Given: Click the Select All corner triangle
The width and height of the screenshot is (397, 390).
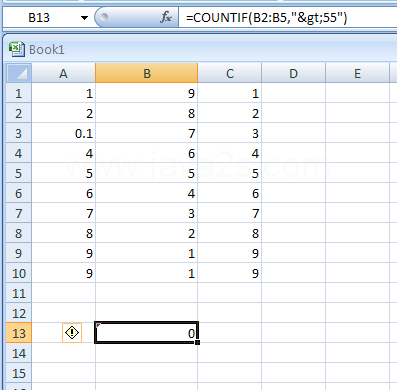Looking at the screenshot, I should point(19,73).
